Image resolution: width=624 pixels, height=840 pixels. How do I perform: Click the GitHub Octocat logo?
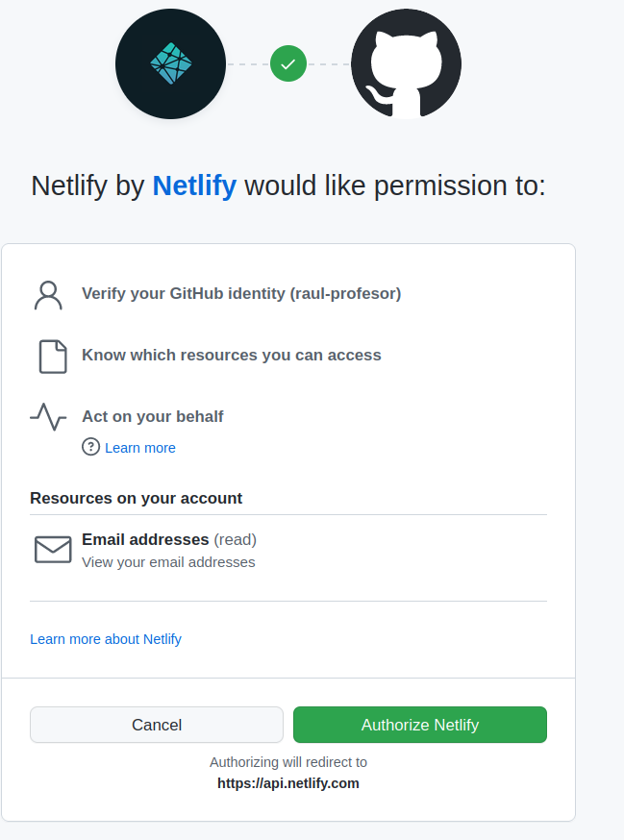coord(406,64)
